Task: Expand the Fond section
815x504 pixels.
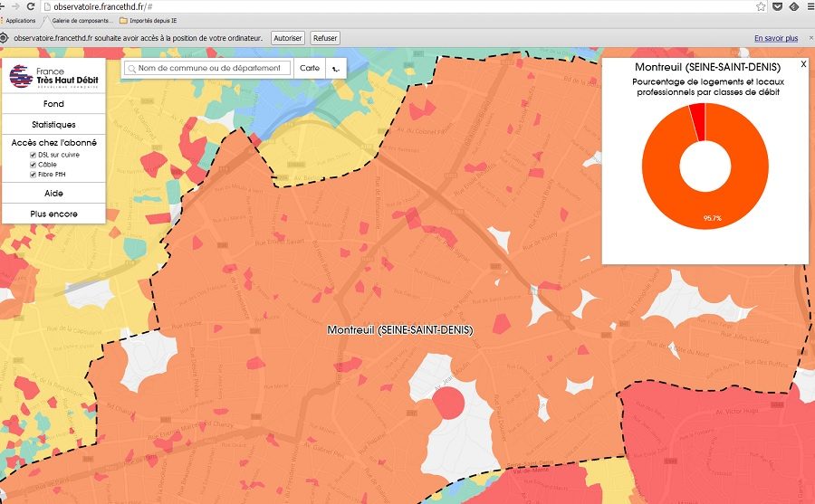Action: pyautogui.click(x=53, y=104)
